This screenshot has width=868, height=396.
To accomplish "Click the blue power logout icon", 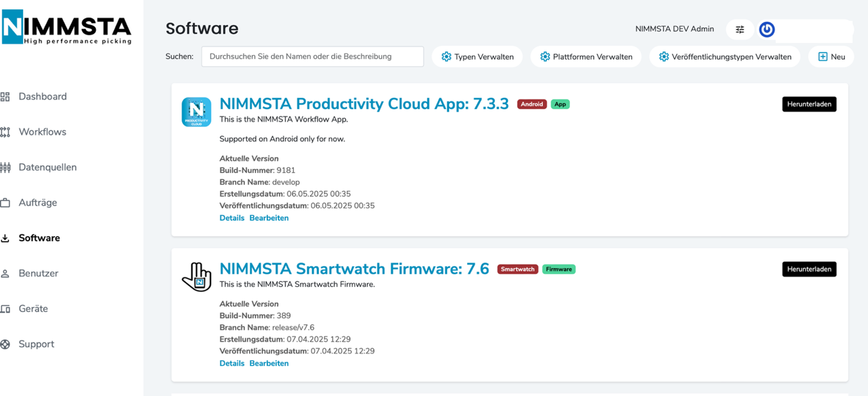I will coord(767,30).
